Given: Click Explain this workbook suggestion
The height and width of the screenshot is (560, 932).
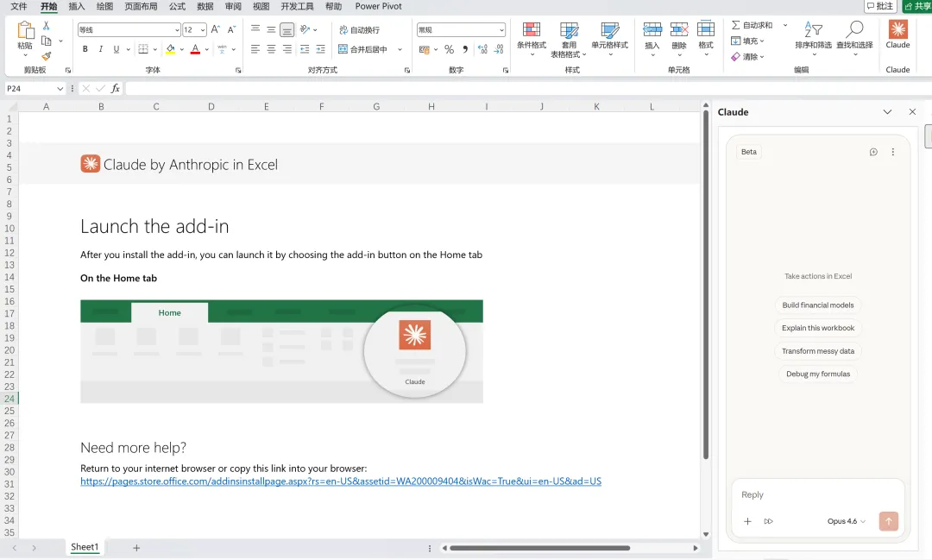Looking at the screenshot, I should click(x=818, y=328).
